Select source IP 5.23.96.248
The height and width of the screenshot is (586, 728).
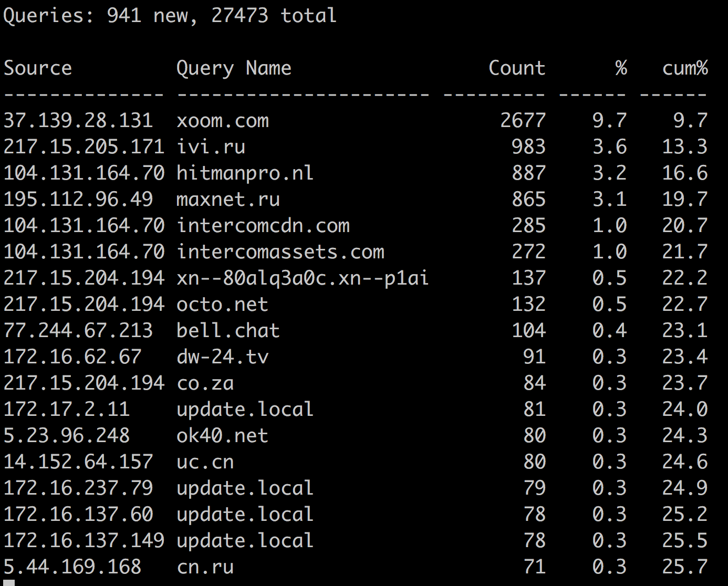(67, 436)
